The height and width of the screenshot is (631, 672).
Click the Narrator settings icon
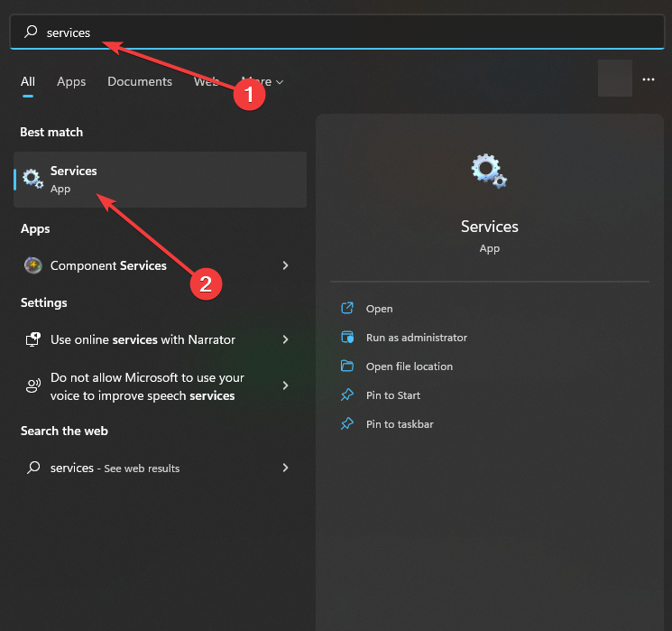(x=33, y=339)
